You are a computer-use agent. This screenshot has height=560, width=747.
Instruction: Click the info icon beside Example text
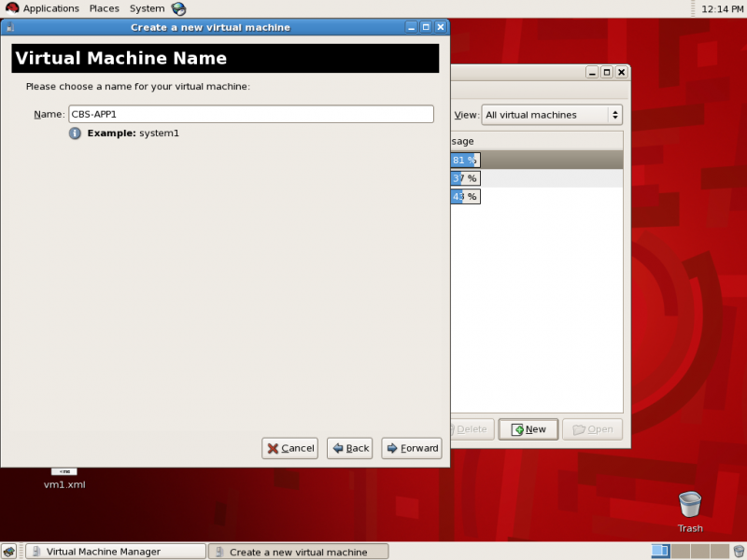click(75, 133)
